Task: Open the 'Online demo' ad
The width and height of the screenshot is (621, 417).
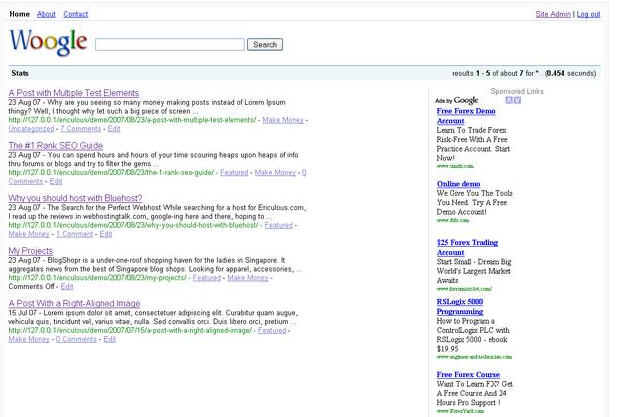Action: [x=459, y=184]
